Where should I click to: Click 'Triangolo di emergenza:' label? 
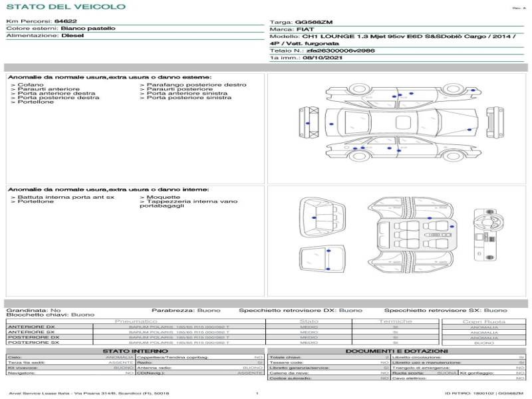click(421, 368)
